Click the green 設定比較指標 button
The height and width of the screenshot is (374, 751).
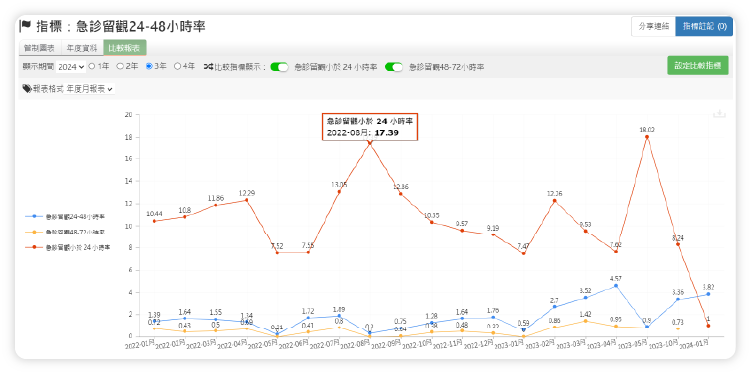[x=698, y=66]
